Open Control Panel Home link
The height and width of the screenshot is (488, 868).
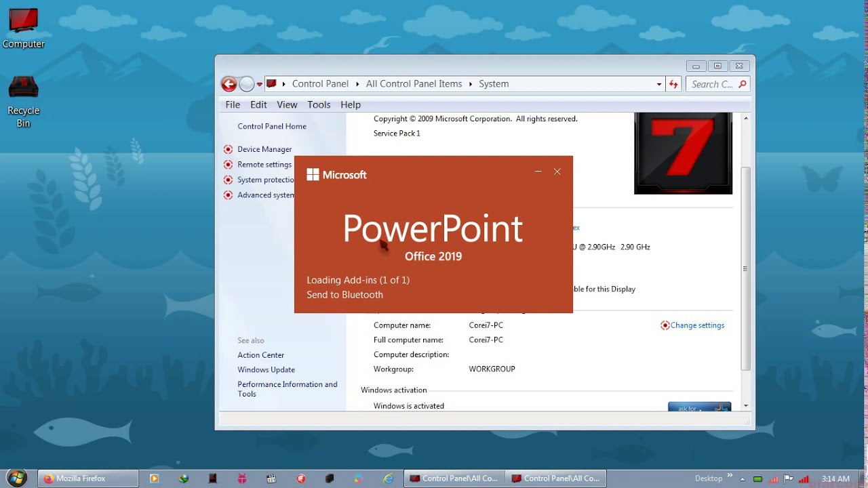tap(272, 126)
